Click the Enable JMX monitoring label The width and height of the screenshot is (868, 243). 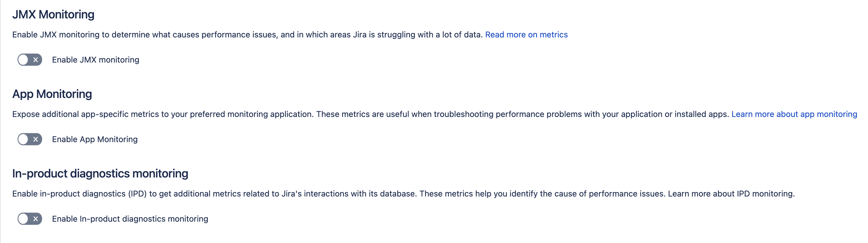(x=95, y=60)
